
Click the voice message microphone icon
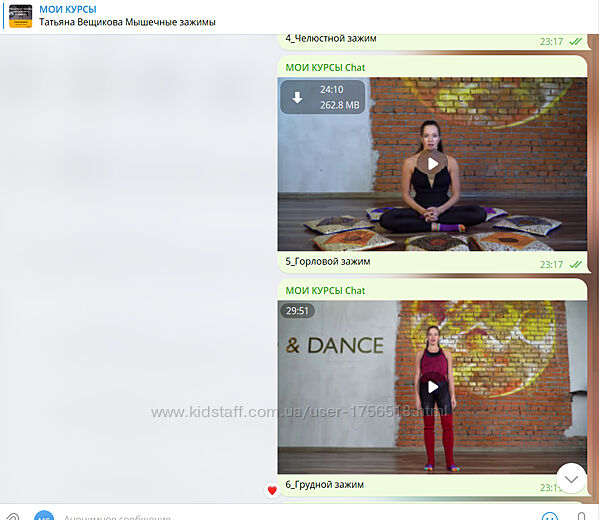point(581,516)
